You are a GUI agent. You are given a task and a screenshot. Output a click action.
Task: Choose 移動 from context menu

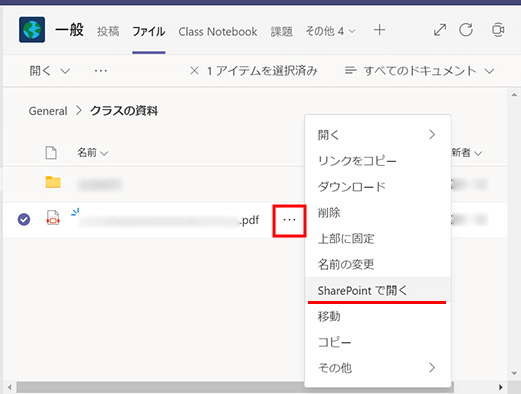[378, 316]
